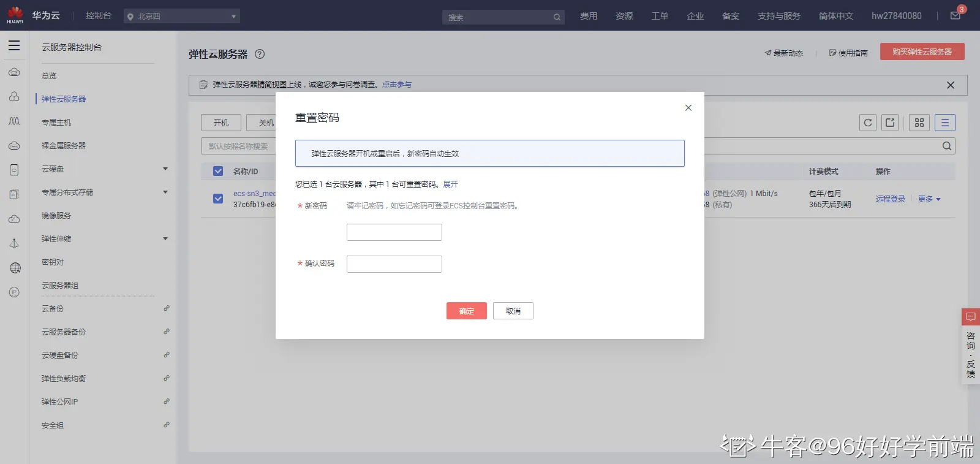Open the hw27840080 account menu

[x=897, y=16]
